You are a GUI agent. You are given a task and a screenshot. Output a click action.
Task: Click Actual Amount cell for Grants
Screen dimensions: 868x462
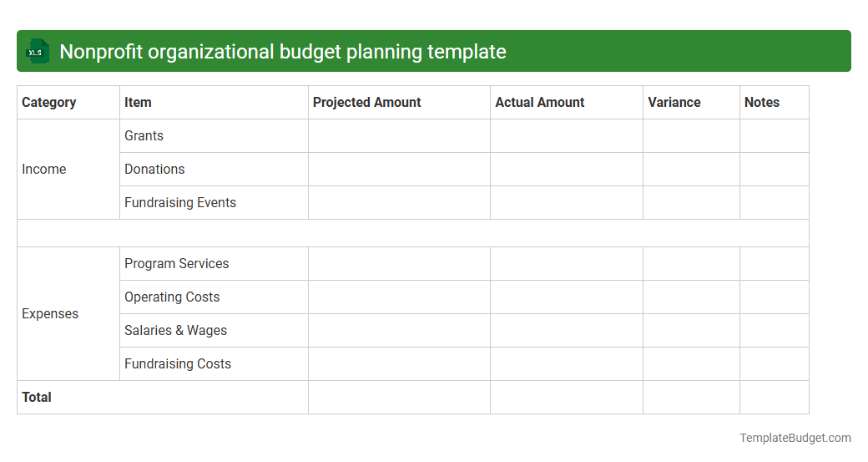[x=567, y=135]
